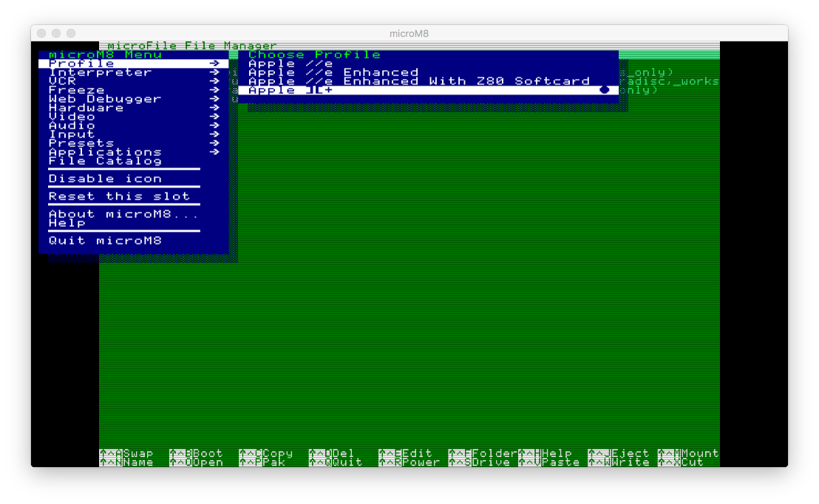The image size is (819, 504).
Task: Click Disable icon option
Action: coord(104,179)
